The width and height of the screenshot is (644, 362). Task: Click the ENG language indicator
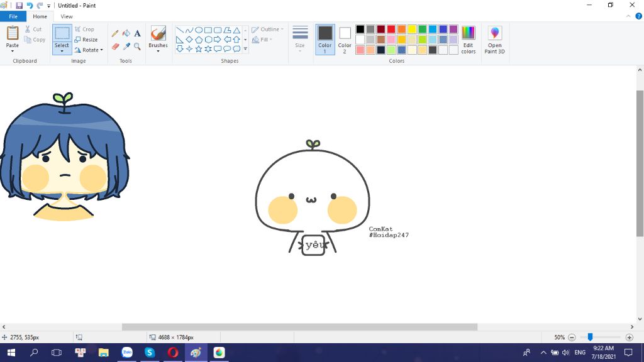pos(580,353)
